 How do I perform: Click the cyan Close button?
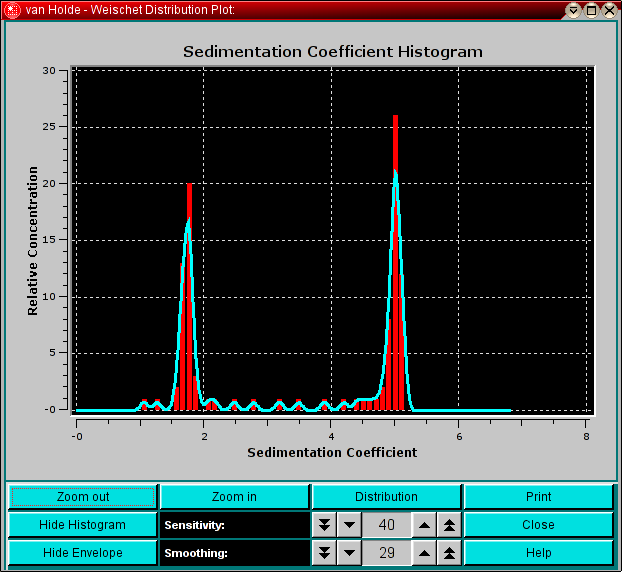click(538, 525)
